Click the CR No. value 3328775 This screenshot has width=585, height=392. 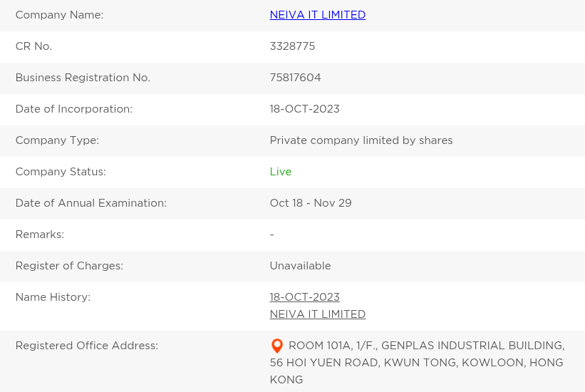(292, 46)
